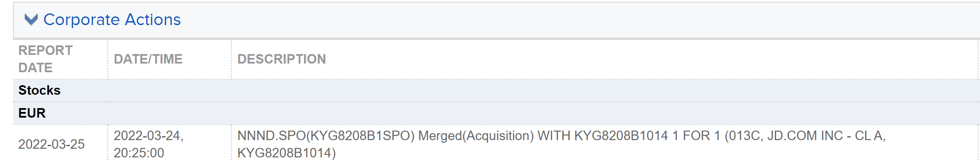Click the EUR currency subgroup row
This screenshot has height=160, width=980.
[496, 113]
